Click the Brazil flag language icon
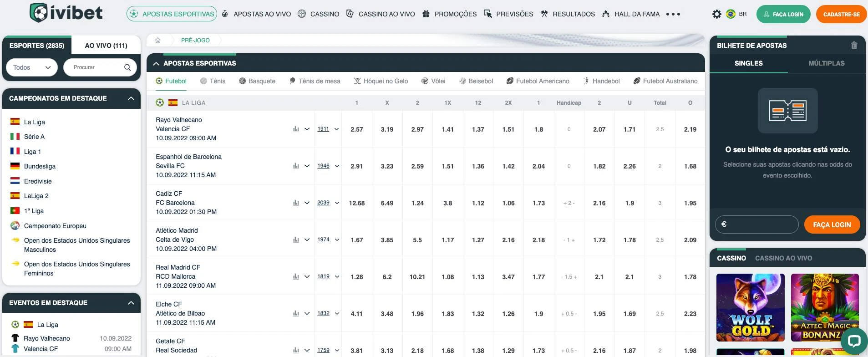868x357 pixels. pos(731,14)
